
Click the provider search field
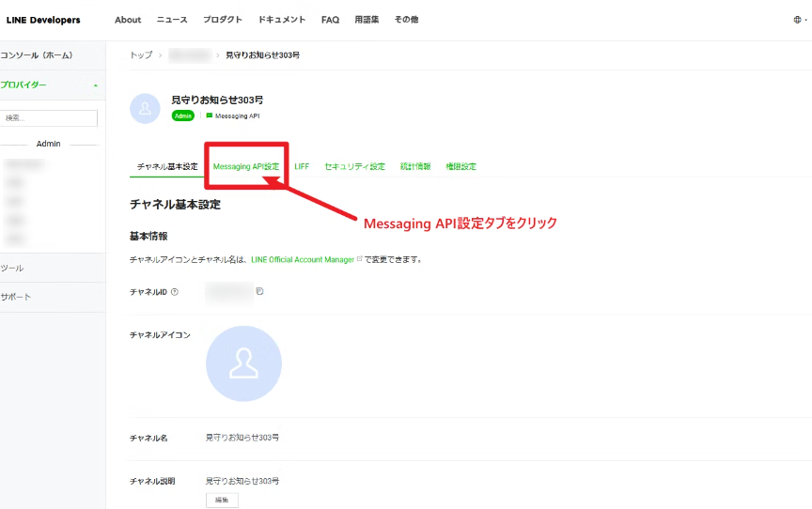[49, 118]
